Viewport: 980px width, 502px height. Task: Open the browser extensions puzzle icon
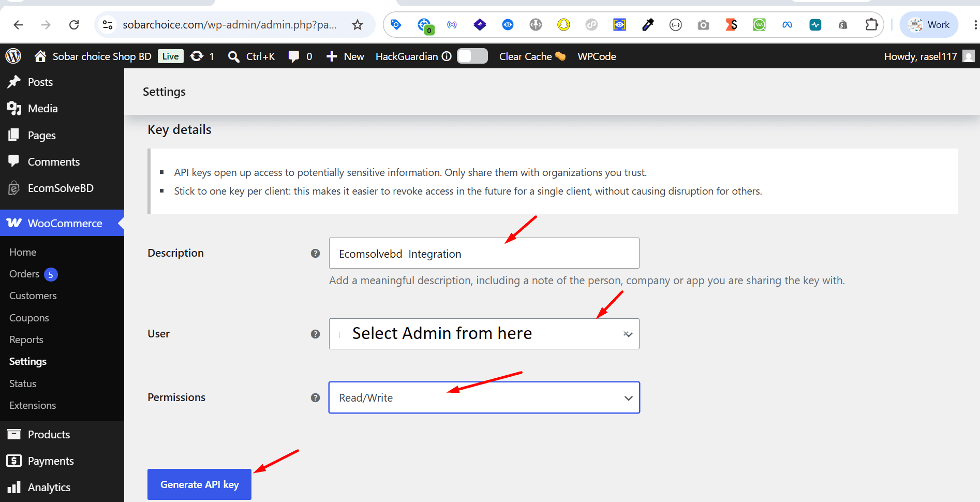tap(871, 24)
